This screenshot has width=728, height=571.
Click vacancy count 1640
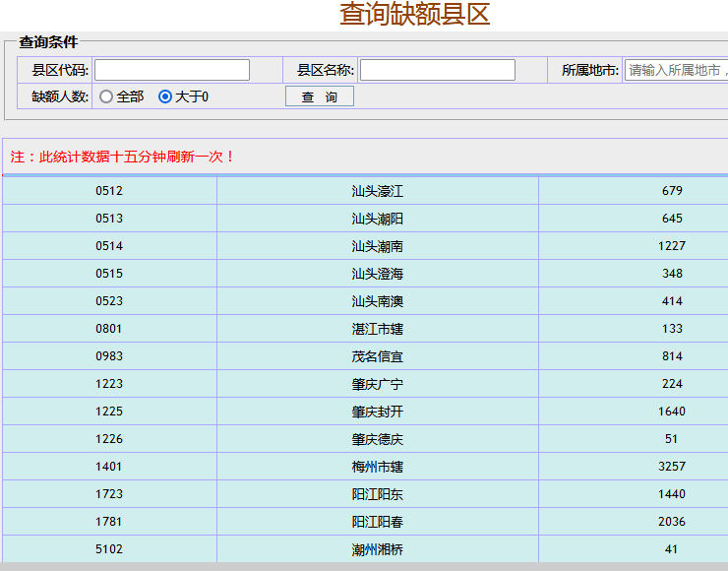672,412
